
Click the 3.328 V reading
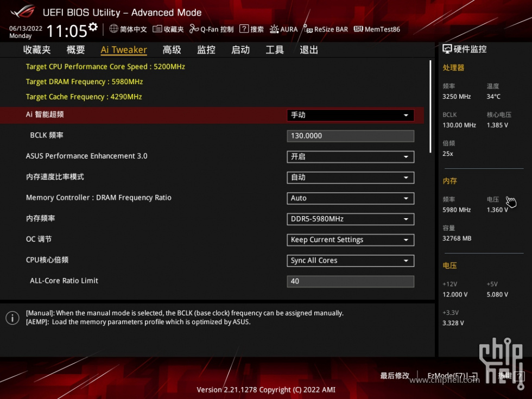click(x=453, y=323)
